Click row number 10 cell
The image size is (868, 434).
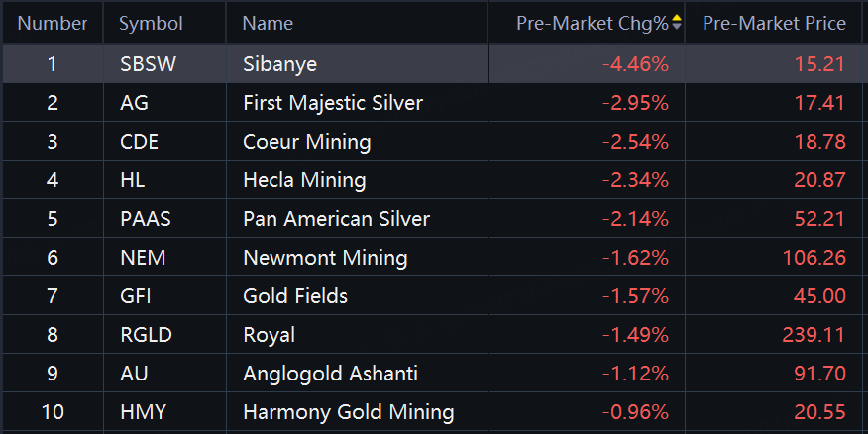pos(53,412)
